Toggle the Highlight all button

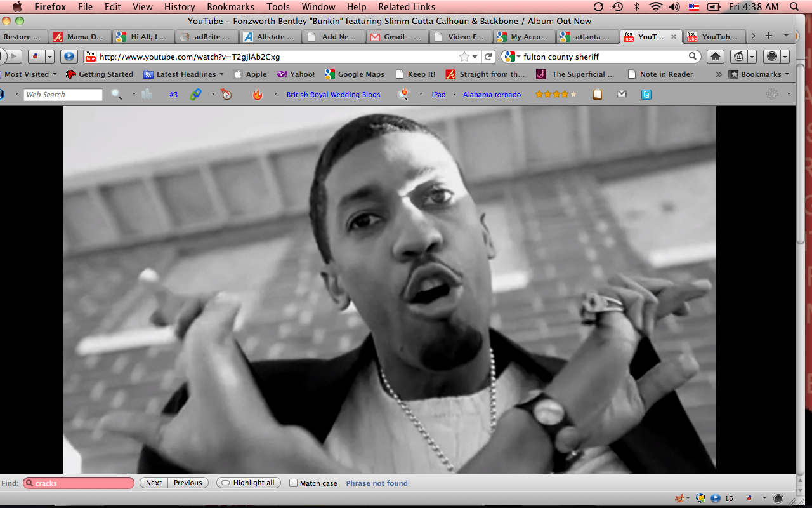point(248,483)
